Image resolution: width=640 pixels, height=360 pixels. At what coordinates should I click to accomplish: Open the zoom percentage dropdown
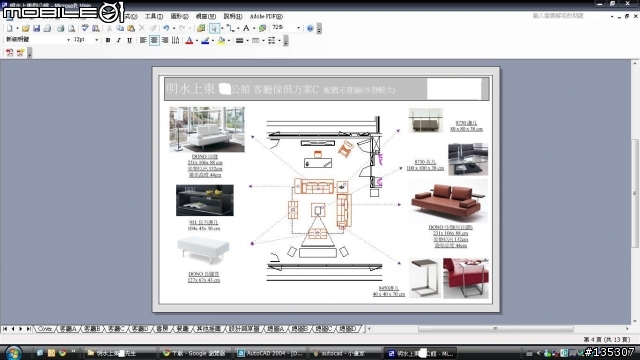298,28
